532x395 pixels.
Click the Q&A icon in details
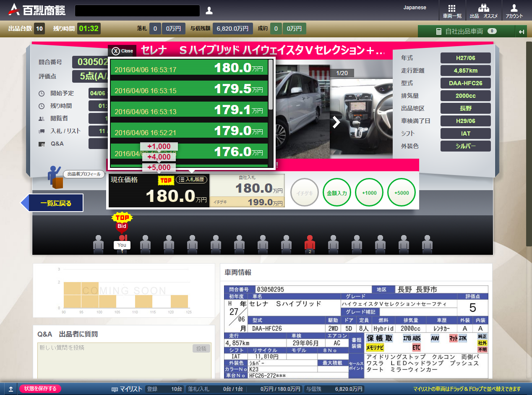[x=41, y=144]
